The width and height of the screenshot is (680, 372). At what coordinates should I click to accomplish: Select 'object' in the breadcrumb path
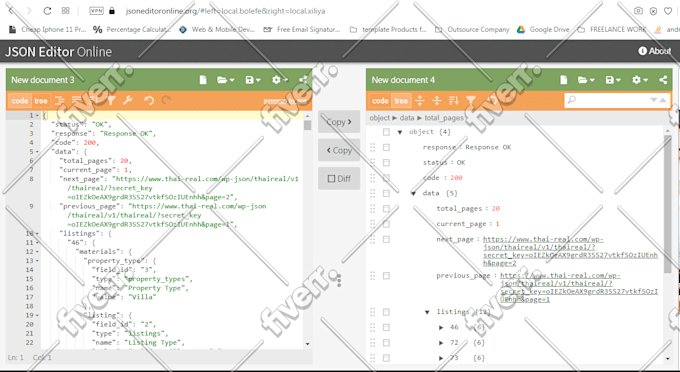[379, 117]
